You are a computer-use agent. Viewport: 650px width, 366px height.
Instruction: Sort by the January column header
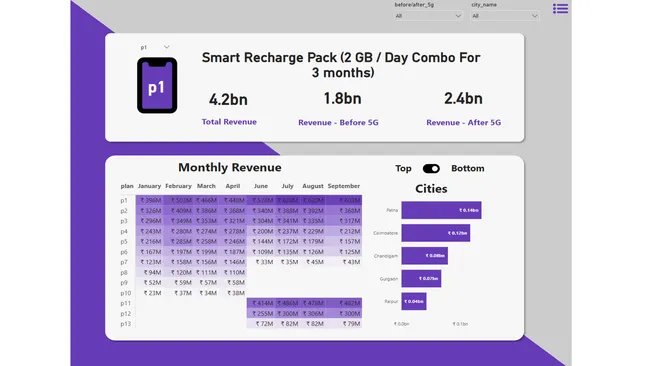pyautogui.click(x=149, y=186)
